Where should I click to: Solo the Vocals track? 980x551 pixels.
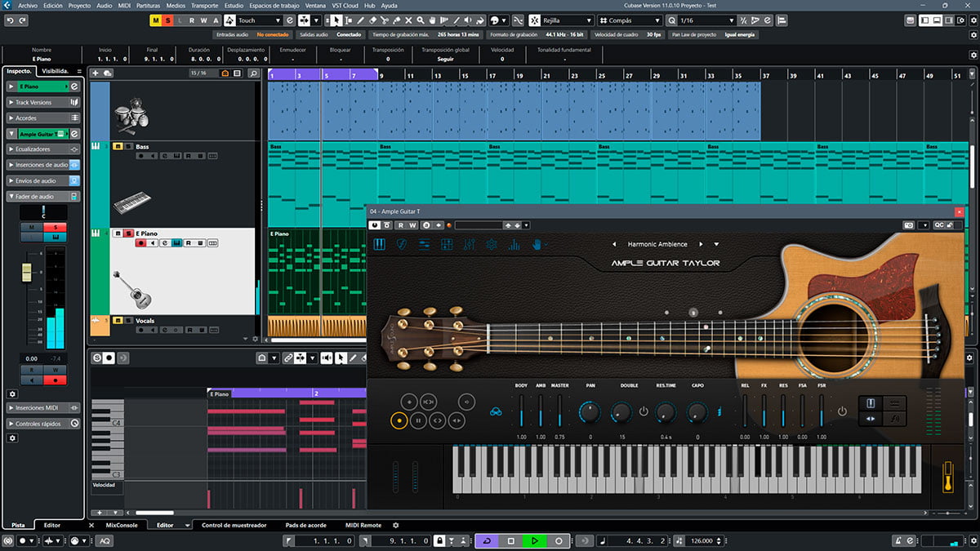click(128, 321)
